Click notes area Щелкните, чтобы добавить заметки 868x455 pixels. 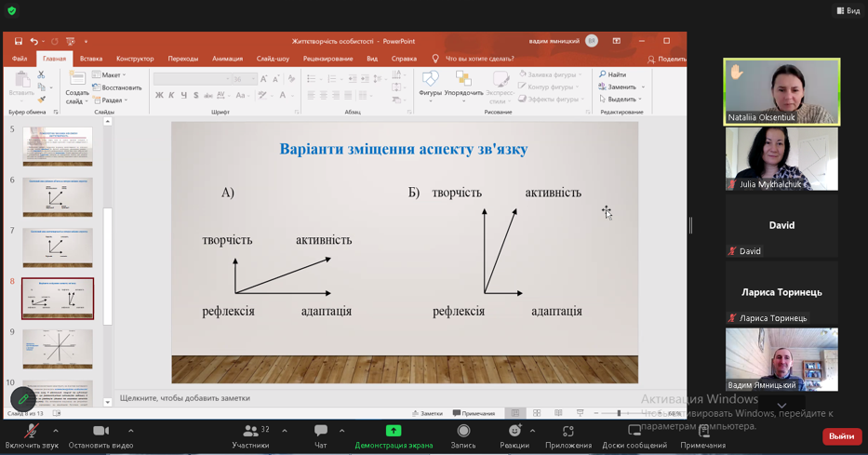pos(185,398)
